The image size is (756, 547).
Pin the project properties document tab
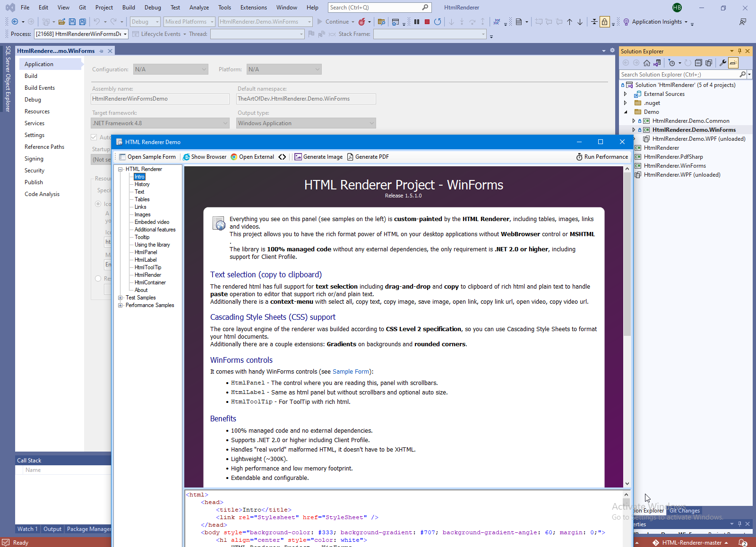(x=101, y=51)
